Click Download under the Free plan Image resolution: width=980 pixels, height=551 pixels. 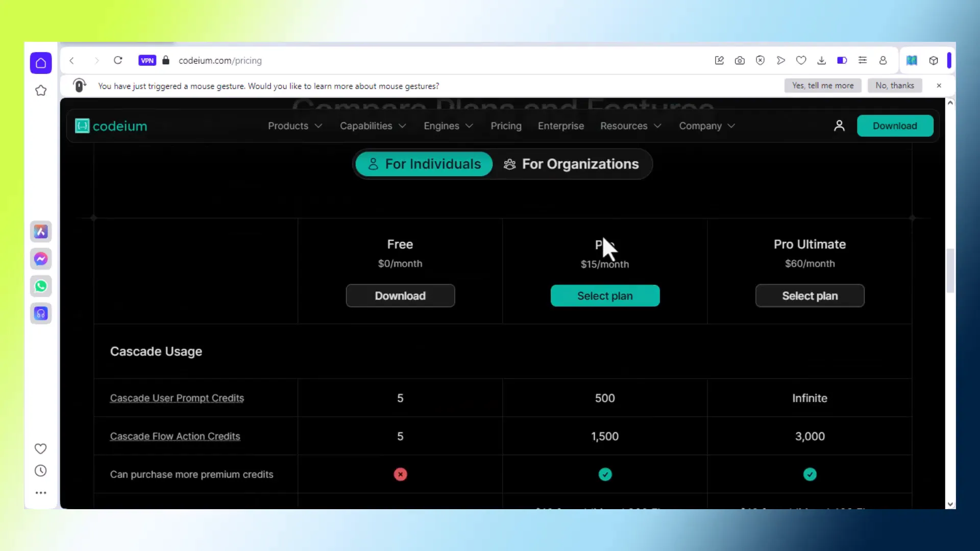(x=400, y=296)
